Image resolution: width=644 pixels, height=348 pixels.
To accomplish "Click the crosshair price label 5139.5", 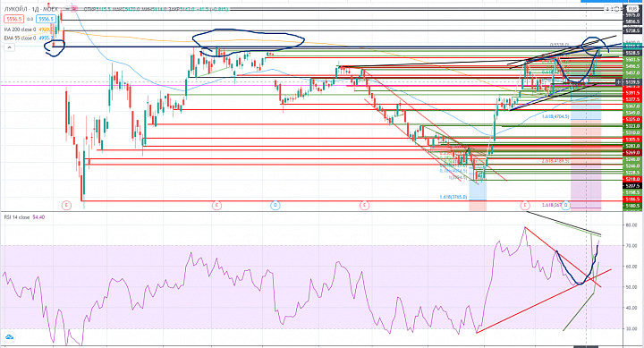I will [632, 82].
